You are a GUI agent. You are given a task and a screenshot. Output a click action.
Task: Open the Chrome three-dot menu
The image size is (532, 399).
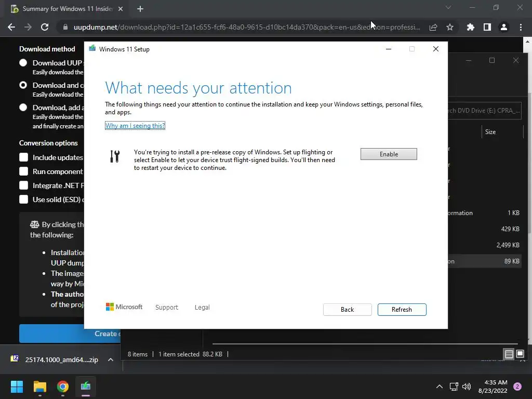[521, 27]
